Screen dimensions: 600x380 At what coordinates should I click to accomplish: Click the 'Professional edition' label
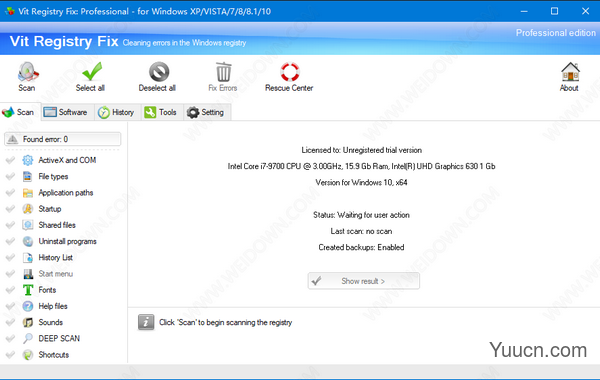coord(556,33)
